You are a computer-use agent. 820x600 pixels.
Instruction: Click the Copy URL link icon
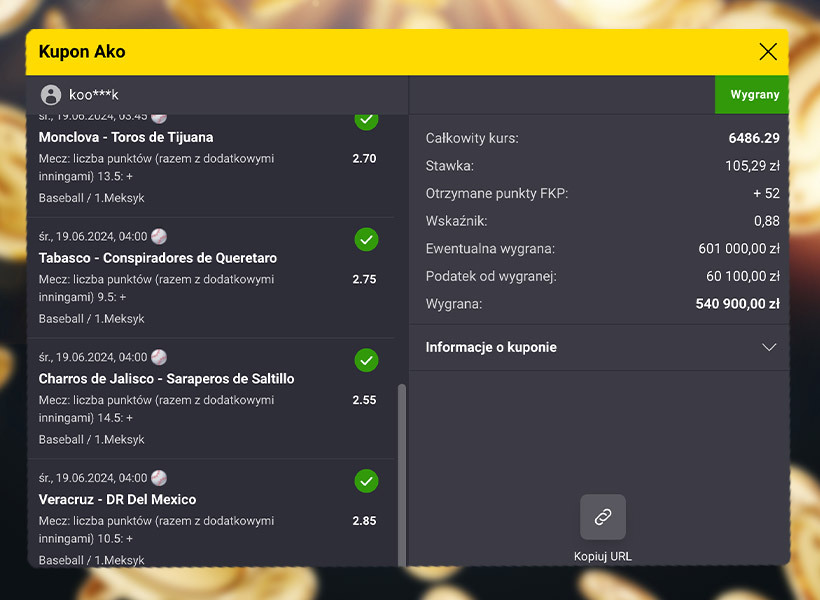point(602,517)
